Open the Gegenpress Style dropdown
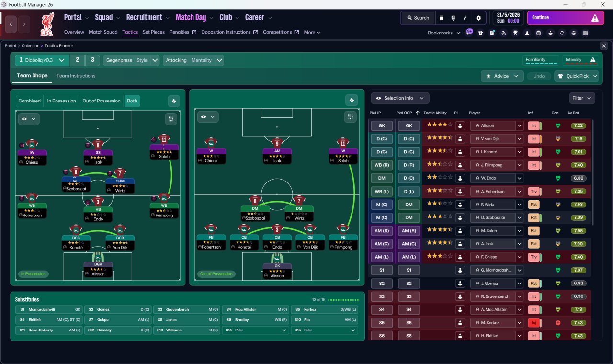The height and width of the screenshot is (364, 613). tap(131, 60)
